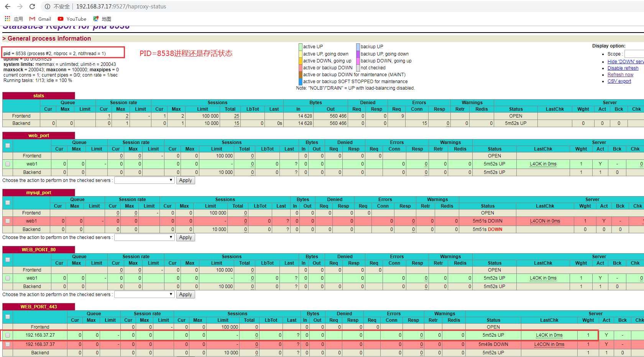Click the stats section title

point(39,96)
